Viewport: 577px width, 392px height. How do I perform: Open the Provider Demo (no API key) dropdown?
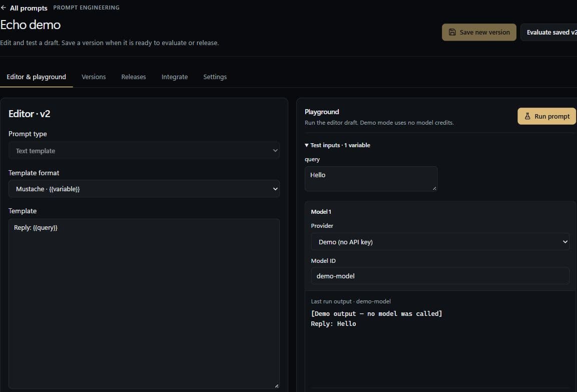coord(440,242)
